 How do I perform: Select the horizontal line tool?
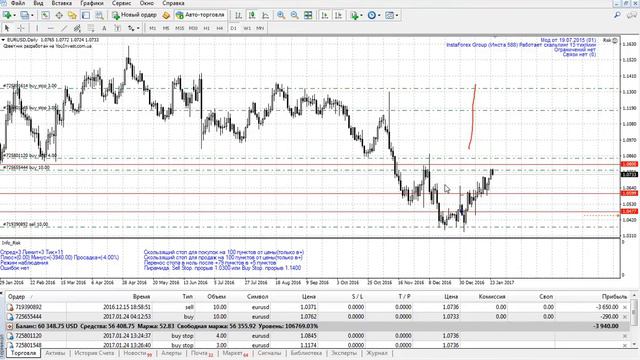(x=51, y=28)
